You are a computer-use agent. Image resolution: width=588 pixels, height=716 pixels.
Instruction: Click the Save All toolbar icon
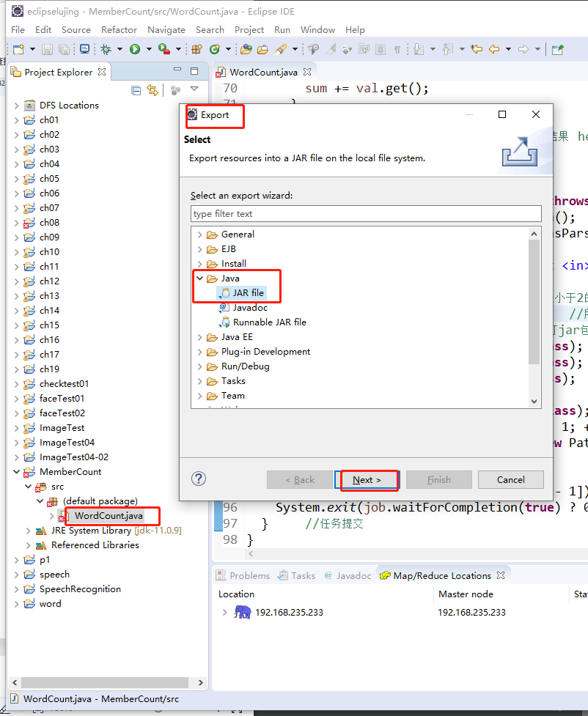pyautogui.click(x=65, y=49)
